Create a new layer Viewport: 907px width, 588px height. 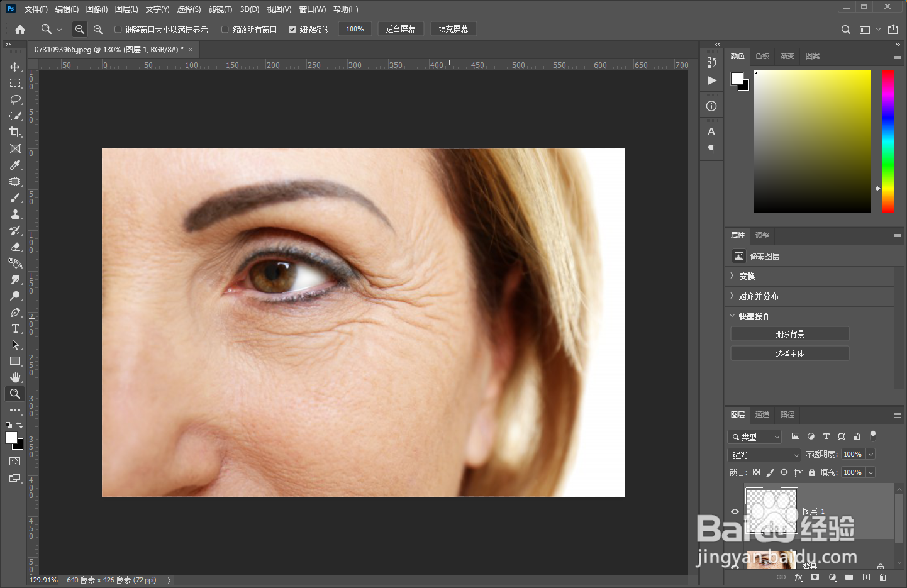866,577
